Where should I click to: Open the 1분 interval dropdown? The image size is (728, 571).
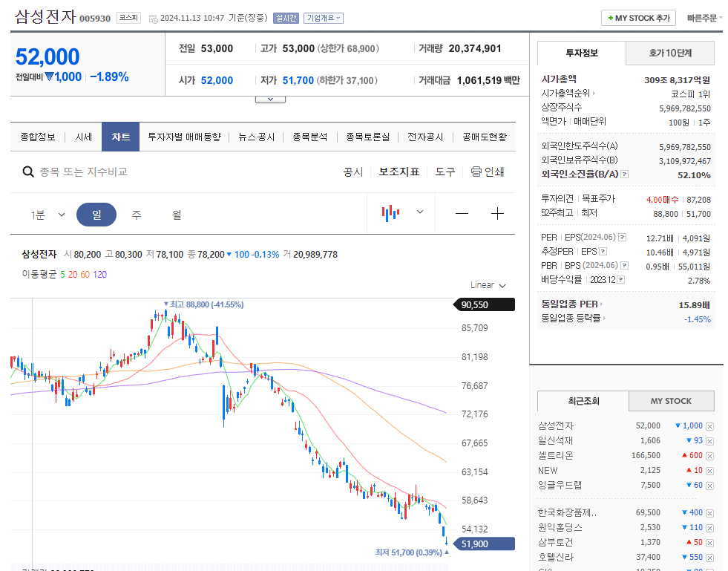pyautogui.click(x=47, y=215)
